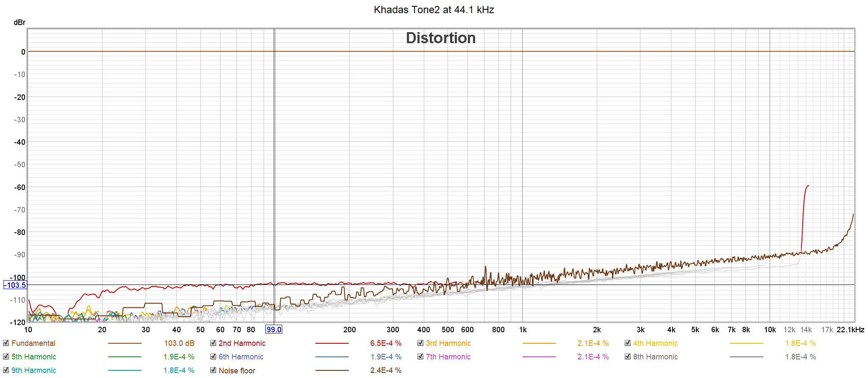The height and width of the screenshot is (378, 868).
Task: Click the -103.5 level cursor readout
Action: pos(15,285)
